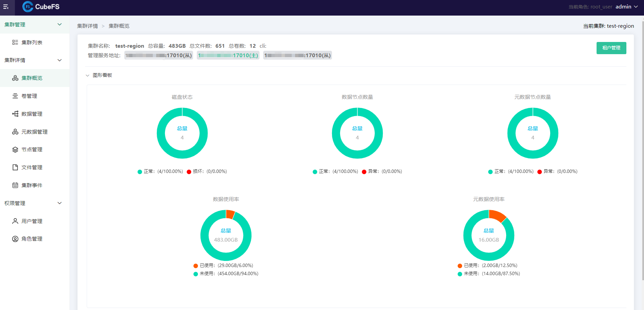Image resolution: width=644 pixels, height=310 pixels.
Task: Click the 当前角色: root_user text
Action: (x=590, y=7)
